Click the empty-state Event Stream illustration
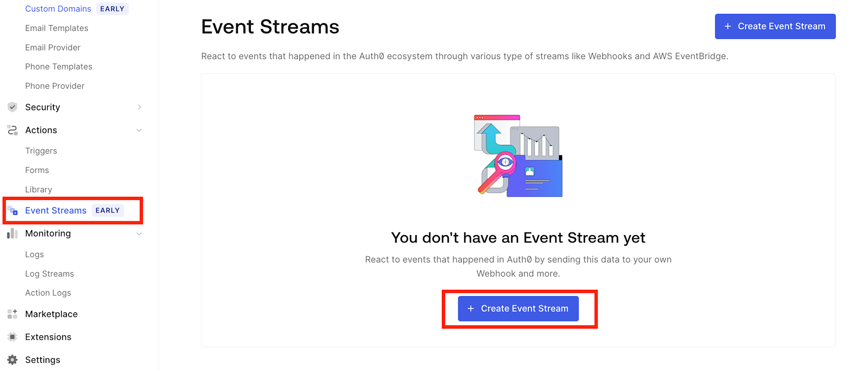Viewport: 868px width, 370px height. coord(518,156)
